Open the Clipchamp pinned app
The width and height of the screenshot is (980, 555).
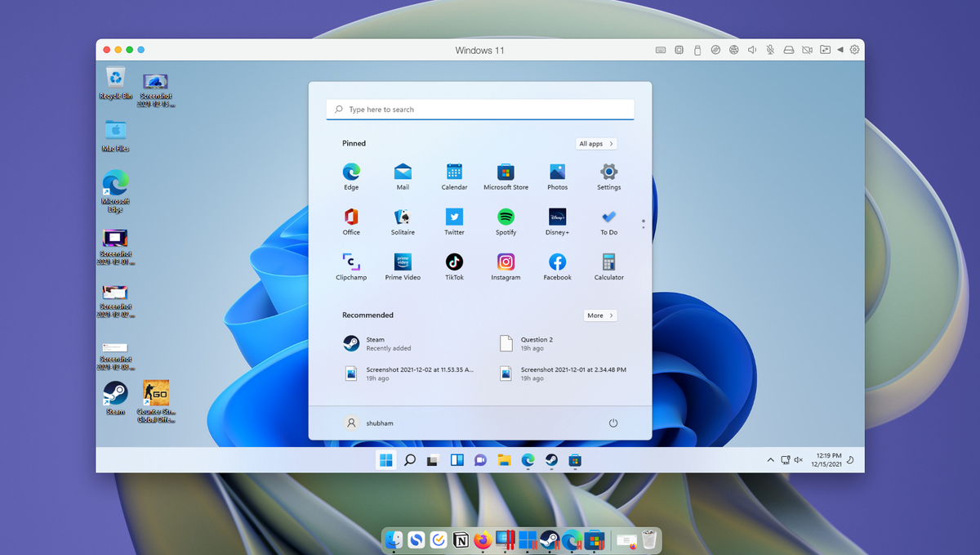pyautogui.click(x=351, y=261)
